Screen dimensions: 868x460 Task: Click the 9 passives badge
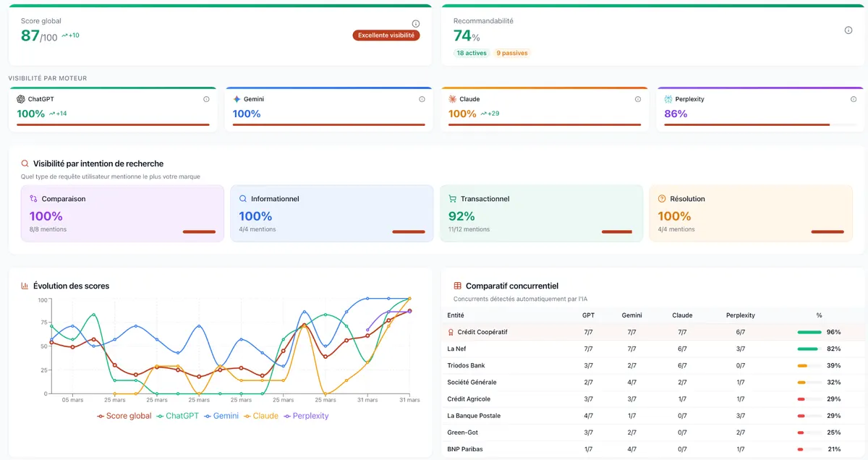click(x=512, y=53)
